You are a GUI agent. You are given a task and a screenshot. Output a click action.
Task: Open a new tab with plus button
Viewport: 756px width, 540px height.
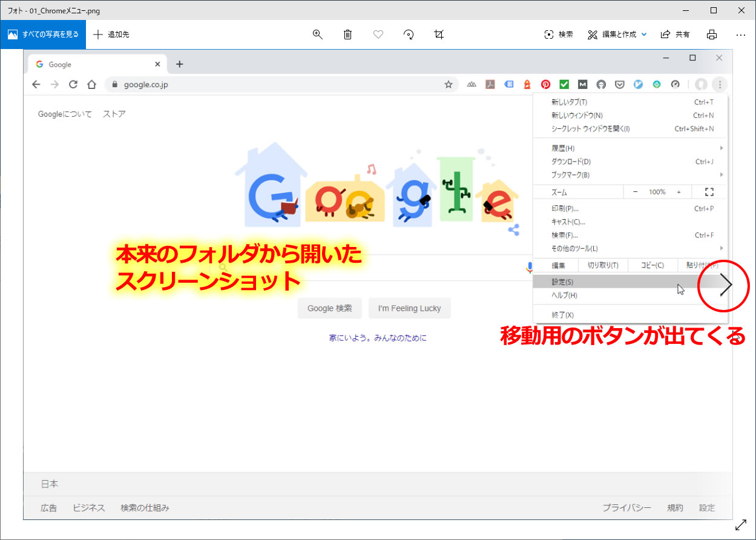(179, 64)
